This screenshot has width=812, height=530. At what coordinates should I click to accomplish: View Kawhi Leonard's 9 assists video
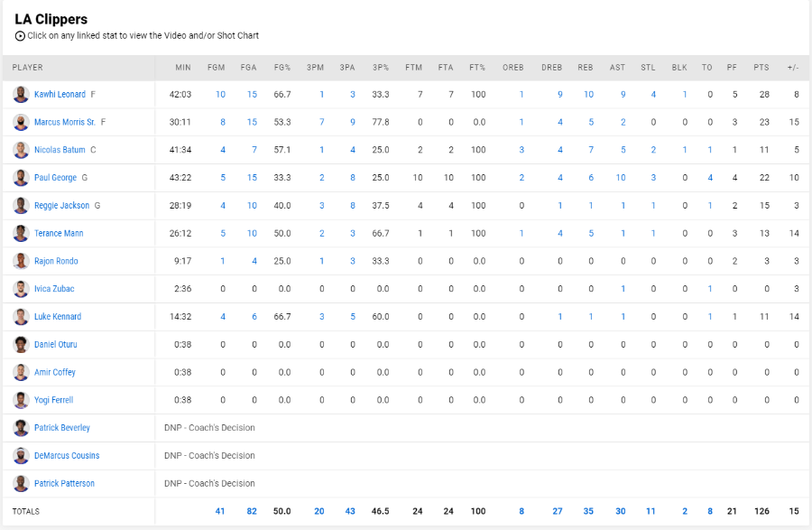tap(623, 94)
